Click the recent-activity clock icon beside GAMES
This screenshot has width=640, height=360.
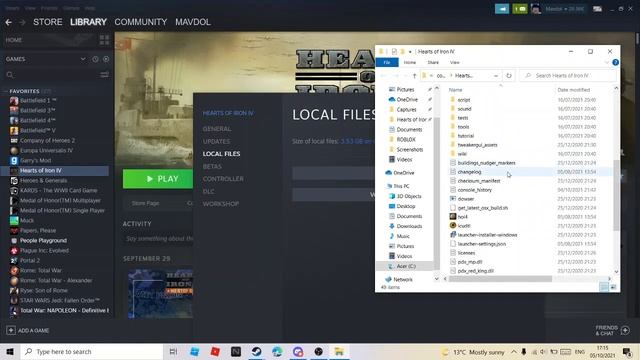coord(95,59)
